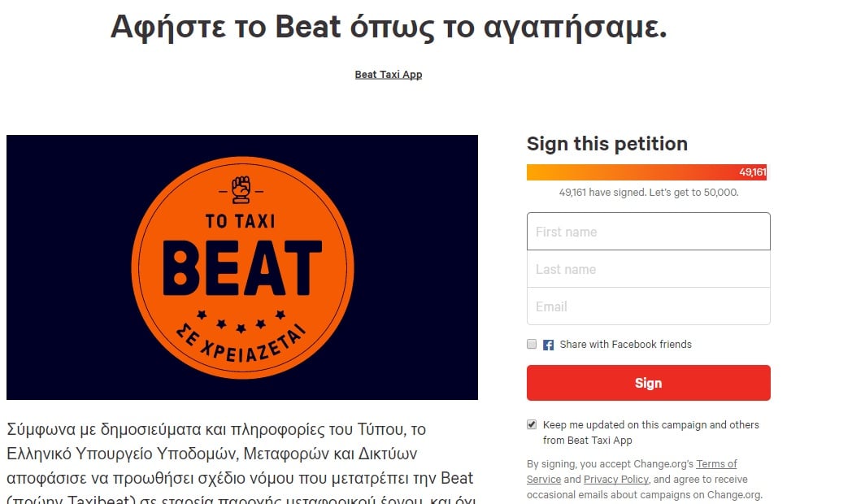Click the raised fist icon in Beat logo
This screenshot has height=504, width=852.
pos(241,190)
